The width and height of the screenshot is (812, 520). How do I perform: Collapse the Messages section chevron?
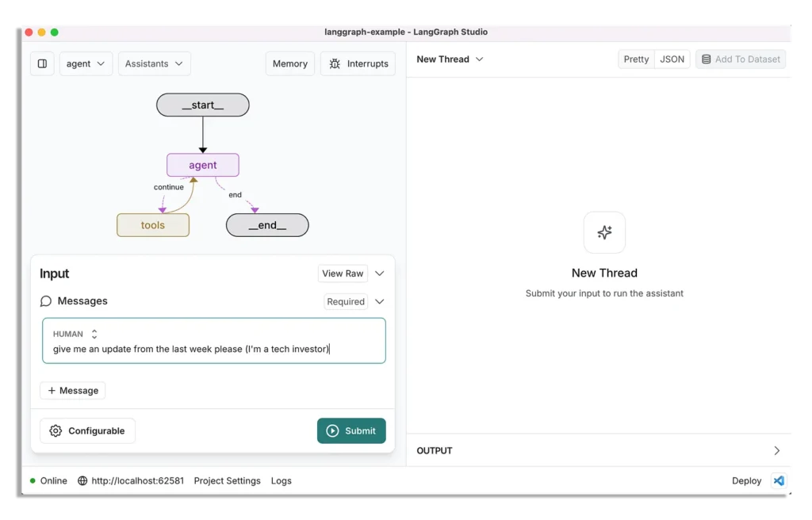(x=380, y=301)
